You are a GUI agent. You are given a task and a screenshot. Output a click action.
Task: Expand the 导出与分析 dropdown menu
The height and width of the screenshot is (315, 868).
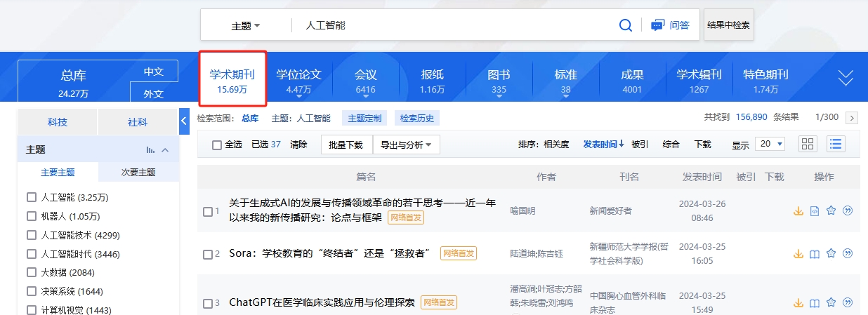(406, 145)
